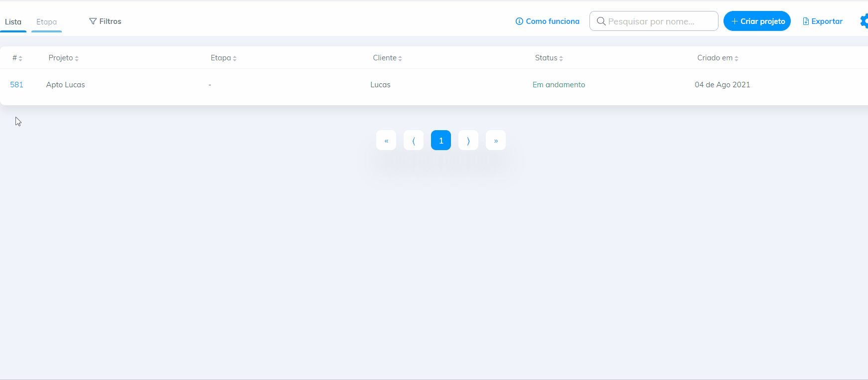This screenshot has height=380, width=868.
Task: Select the Apto Lucas project name
Action: [x=66, y=85]
